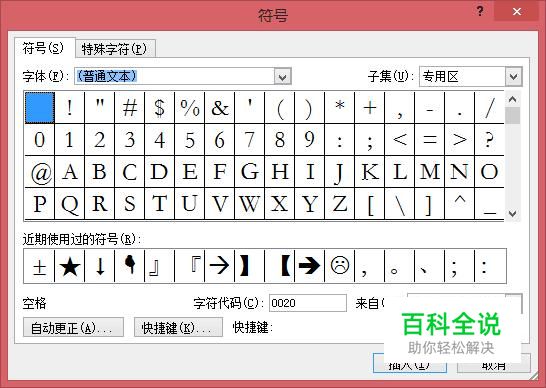The width and height of the screenshot is (546, 388).
Task: Choose the recently used bold right arrow
Action: coord(309,266)
